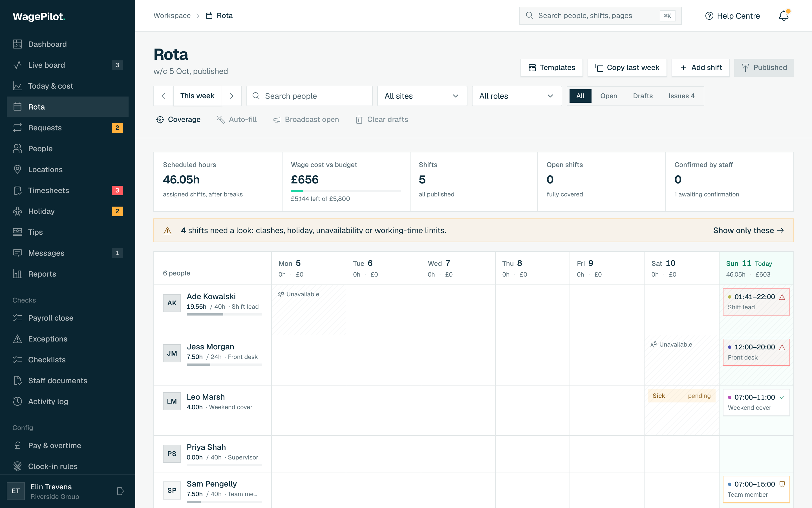Viewport: 812px width, 508px height.
Task: Open the Holiday page
Action: coord(67,211)
